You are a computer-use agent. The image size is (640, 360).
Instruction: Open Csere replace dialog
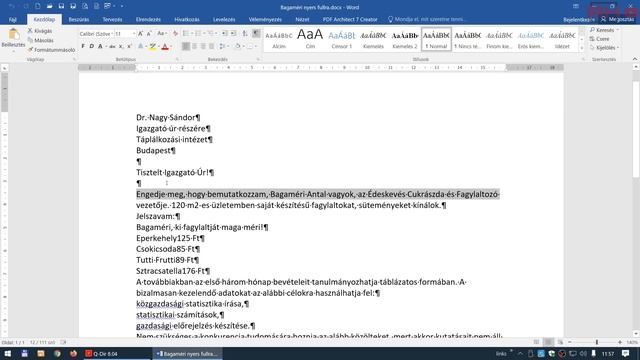(x=600, y=39)
